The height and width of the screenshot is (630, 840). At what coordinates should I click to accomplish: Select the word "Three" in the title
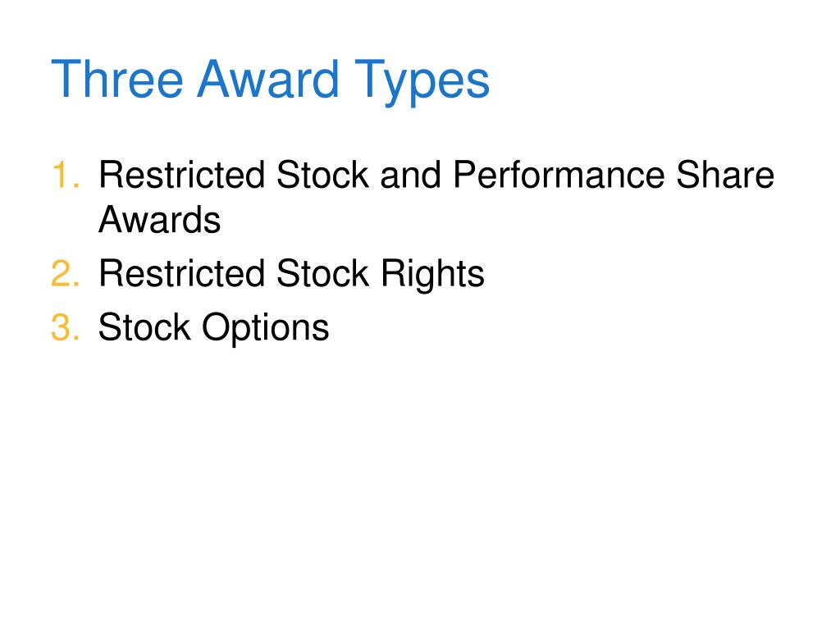117,78
